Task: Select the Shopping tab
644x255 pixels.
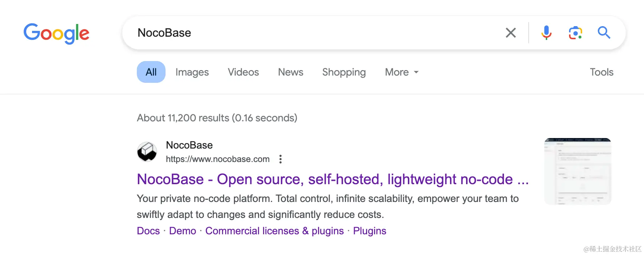Action: click(x=344, y=72)
